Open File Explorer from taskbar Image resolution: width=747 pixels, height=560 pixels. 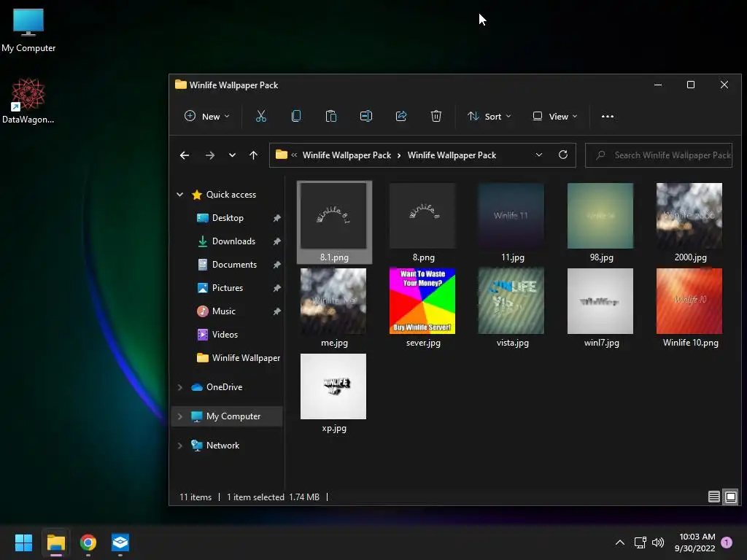[55, 542]
